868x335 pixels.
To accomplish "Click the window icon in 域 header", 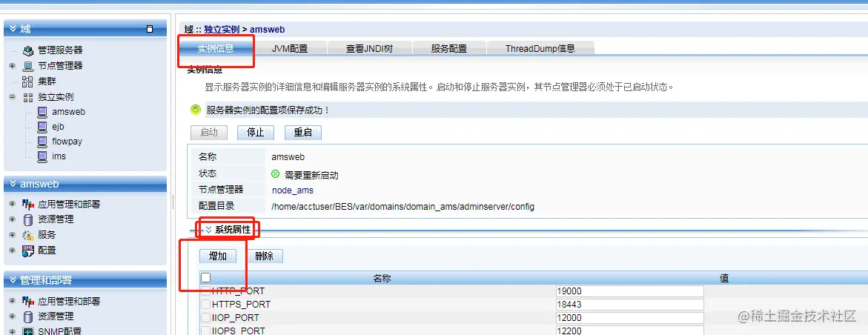I will point(150,30).
